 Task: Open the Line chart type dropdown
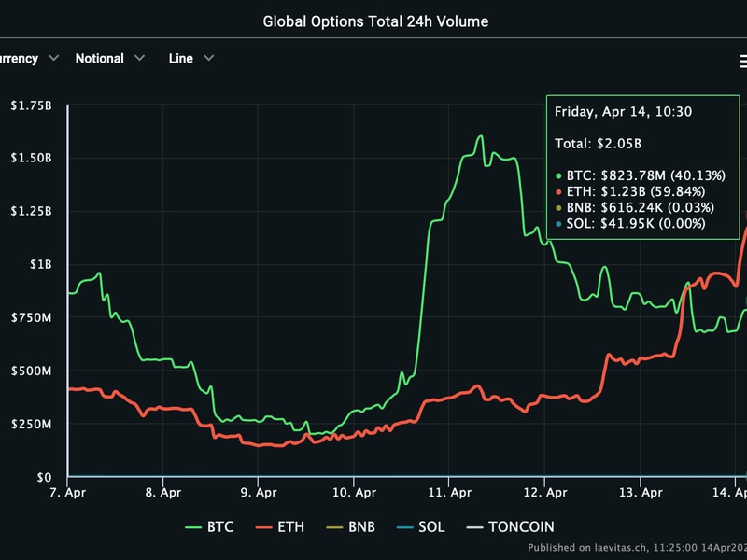coord(191,58)
